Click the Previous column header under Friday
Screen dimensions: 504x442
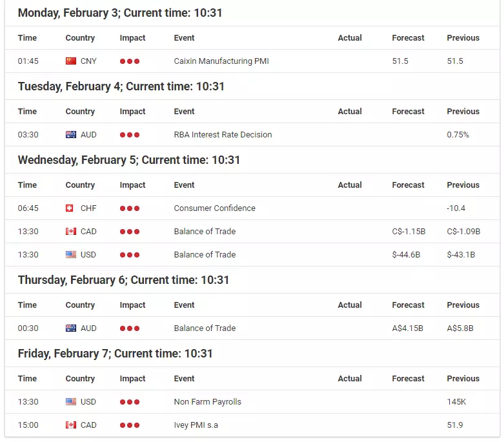pos(463,378)
